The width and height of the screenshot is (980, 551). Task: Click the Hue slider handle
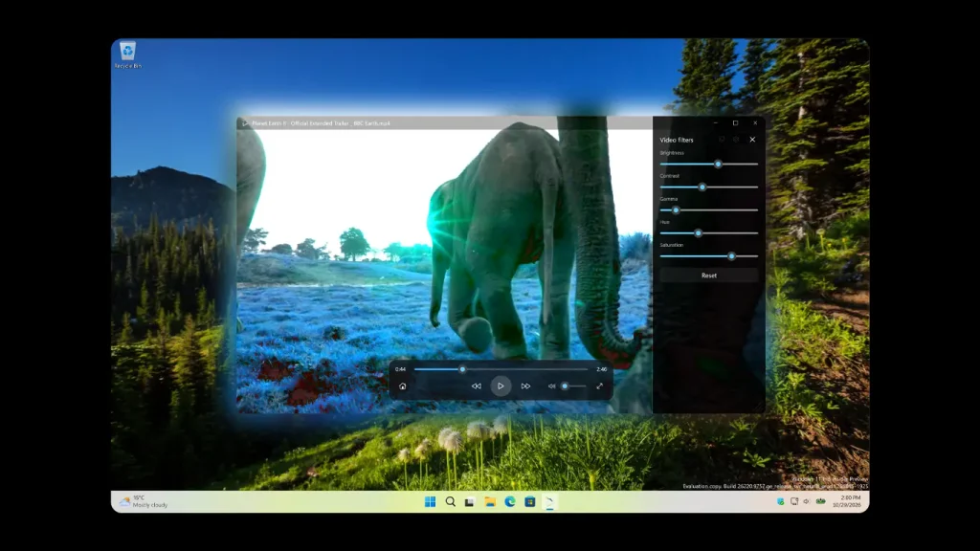[698, 233]
